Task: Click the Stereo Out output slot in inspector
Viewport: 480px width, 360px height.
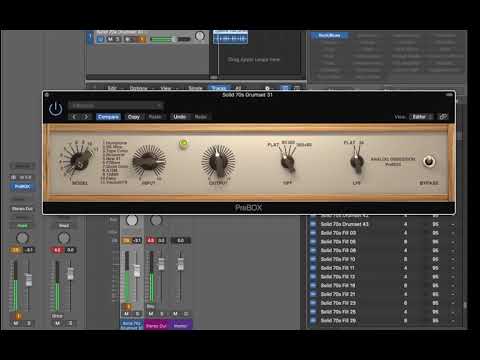Action: [22, 209]
